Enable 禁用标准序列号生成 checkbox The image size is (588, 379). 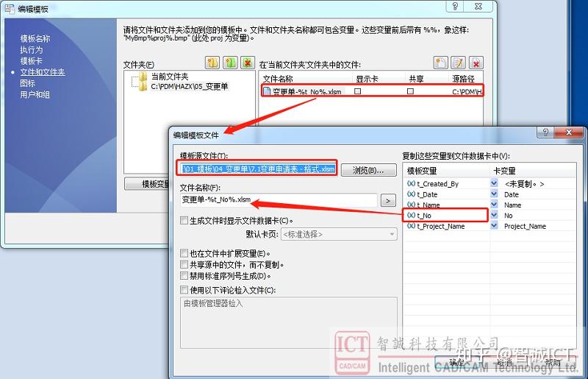(x=184, y=276)
